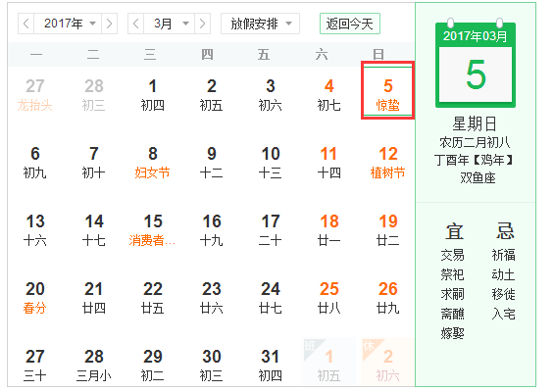The width and height of the screenshot is (554, 392).
Task: Select March 9 十二 date
Action: (211, 163)
